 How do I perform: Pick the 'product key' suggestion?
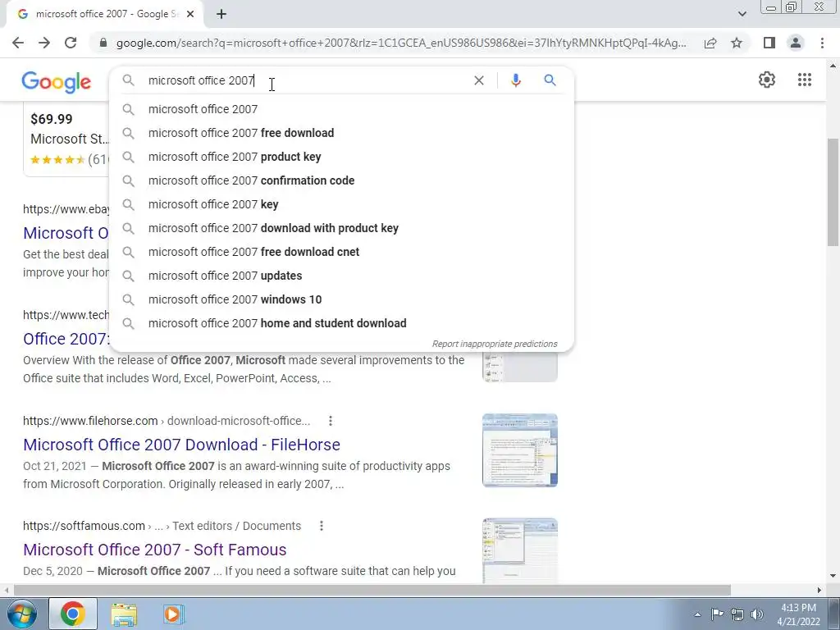pos(341,157)
